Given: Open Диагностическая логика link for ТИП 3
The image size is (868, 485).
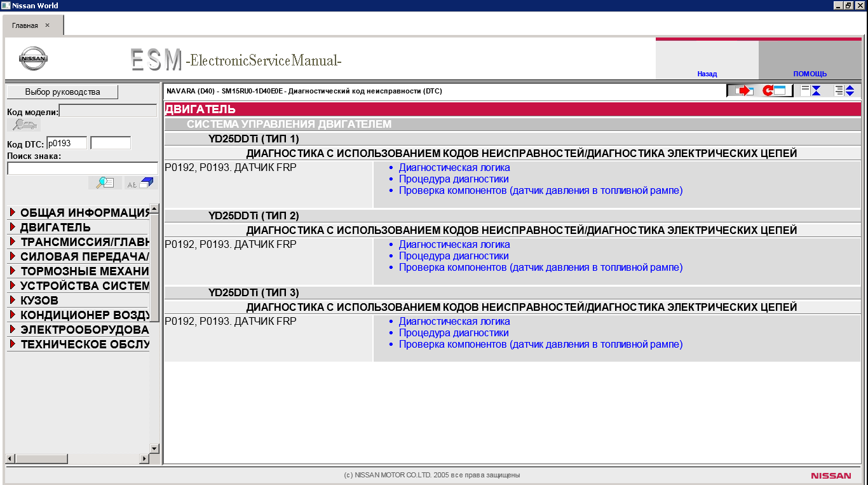Looking at the screenshot, I should [454, 322].
